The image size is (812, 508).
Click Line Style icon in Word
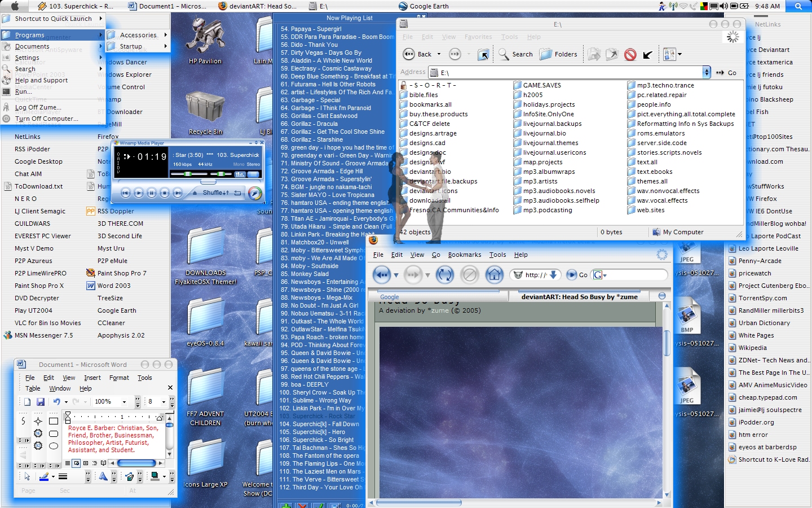[63, 476]
